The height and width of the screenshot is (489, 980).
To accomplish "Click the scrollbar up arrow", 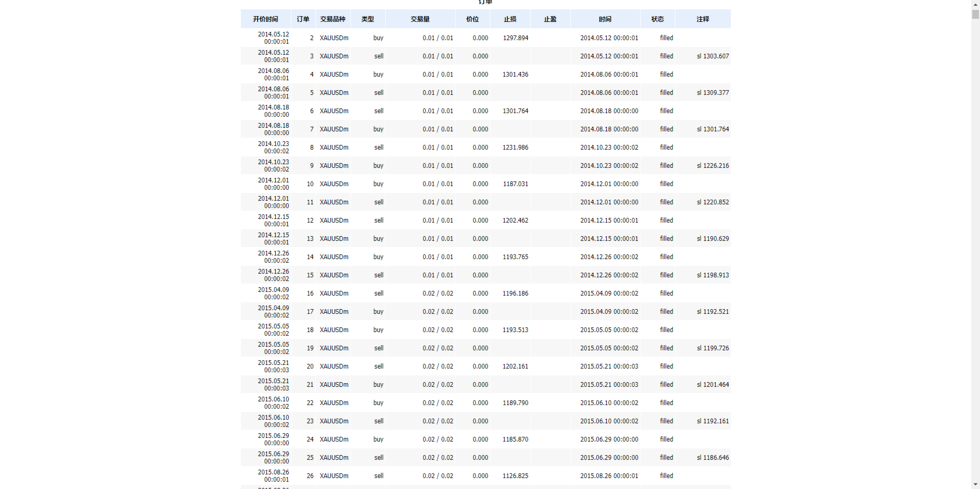I will (975, 4).
